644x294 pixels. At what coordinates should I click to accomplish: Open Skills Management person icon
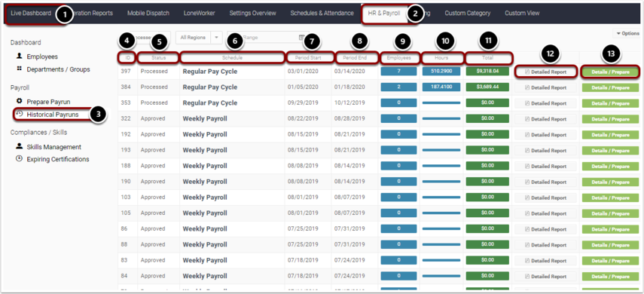point(19,146)
